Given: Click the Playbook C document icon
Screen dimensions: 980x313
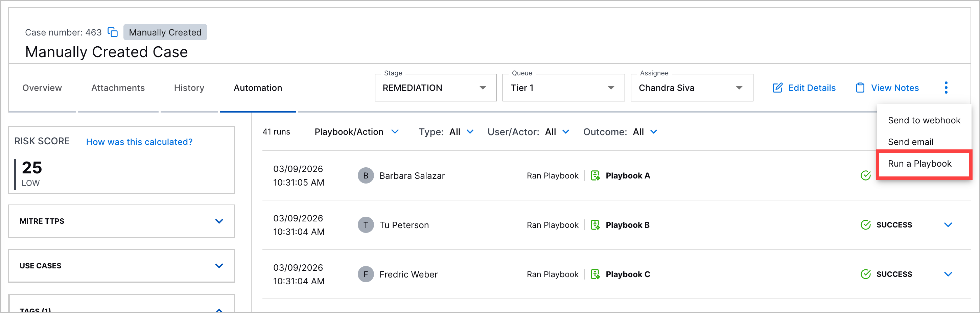Looking at the screenshot, I should pos(595,274).
